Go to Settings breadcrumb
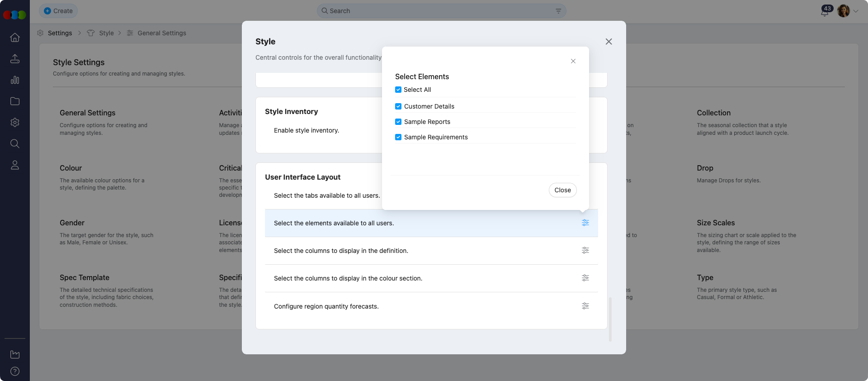 [60, 33]
